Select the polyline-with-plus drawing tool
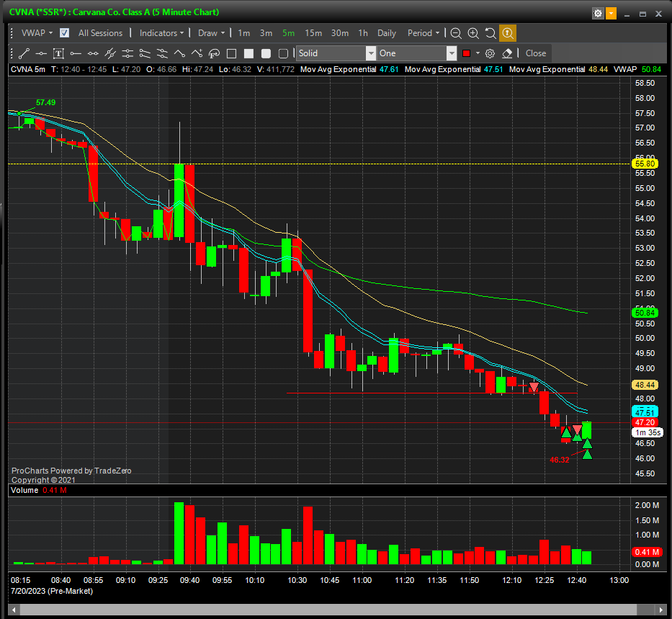672x619 pixels. pos(197,53)
